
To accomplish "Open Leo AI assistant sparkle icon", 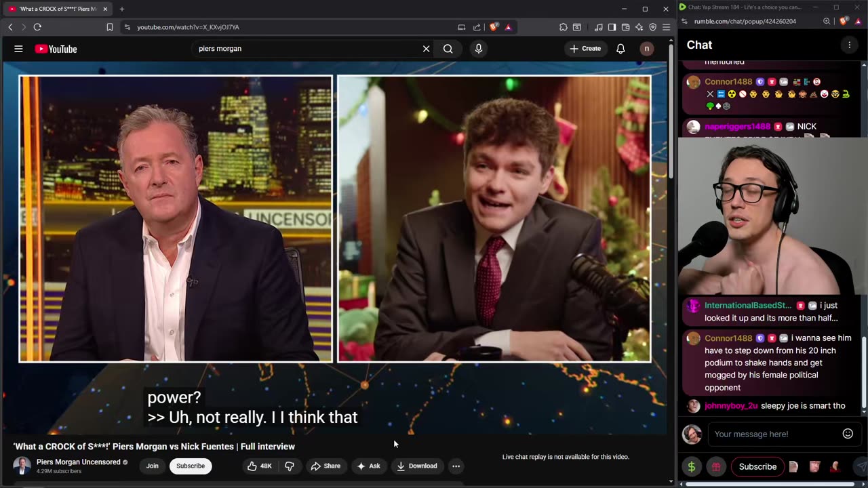I will coord(639,27).
